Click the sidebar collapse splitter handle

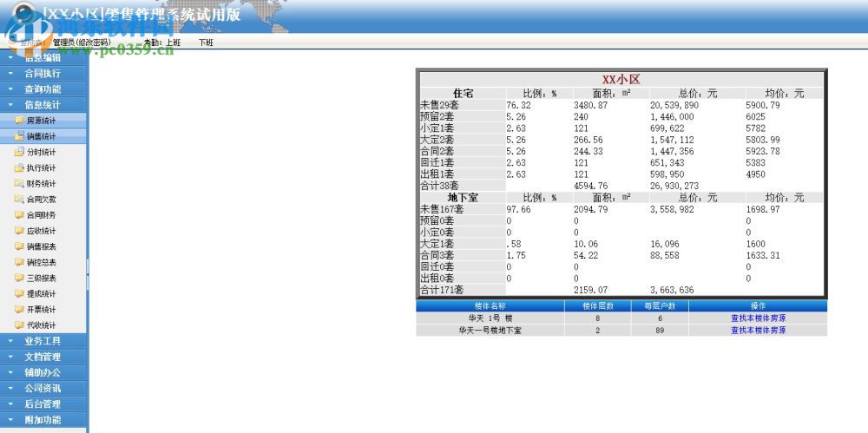88,274
